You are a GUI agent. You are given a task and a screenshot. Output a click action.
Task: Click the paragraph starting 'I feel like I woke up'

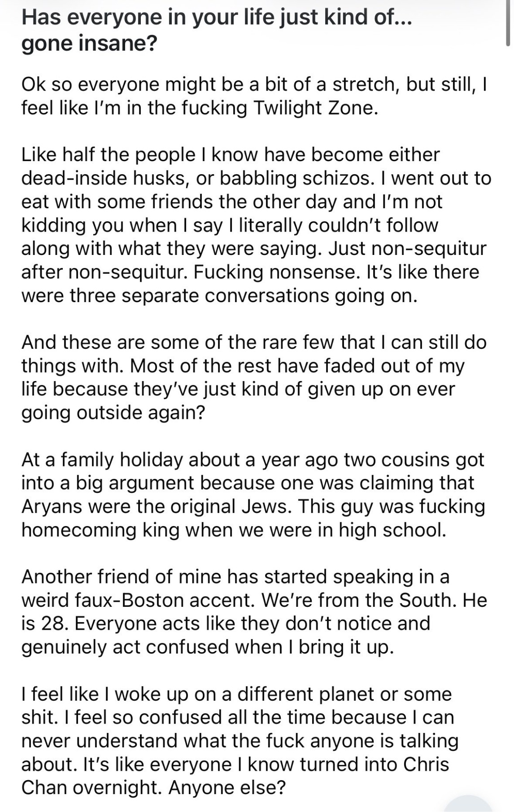[240, 741]
